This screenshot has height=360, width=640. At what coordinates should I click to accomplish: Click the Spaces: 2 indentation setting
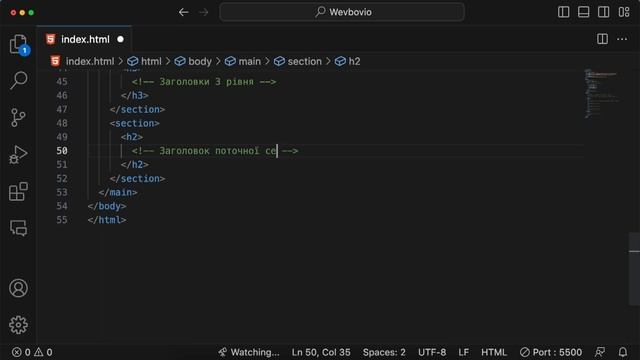point(384,352)
